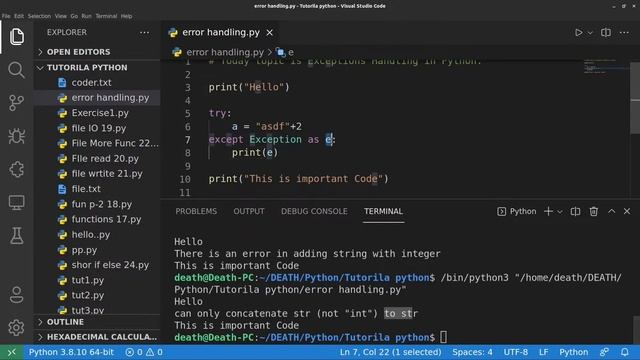Screen dimensions: 640x360
Task: Open the Run menu
Action: (x=87, y=16)
